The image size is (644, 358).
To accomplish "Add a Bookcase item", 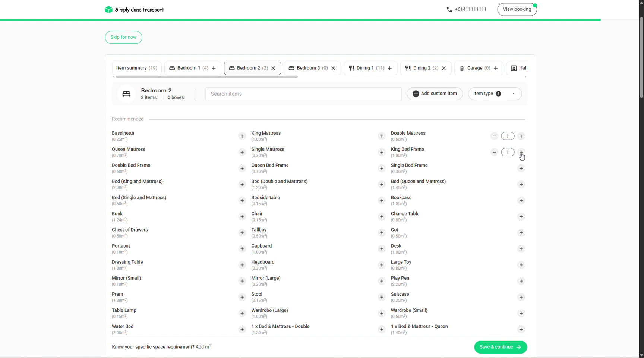I will tap(521, 201).
